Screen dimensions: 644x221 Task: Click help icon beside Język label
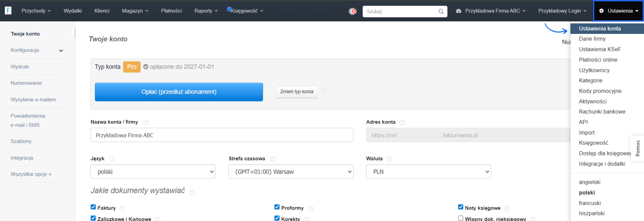point(112,159)
